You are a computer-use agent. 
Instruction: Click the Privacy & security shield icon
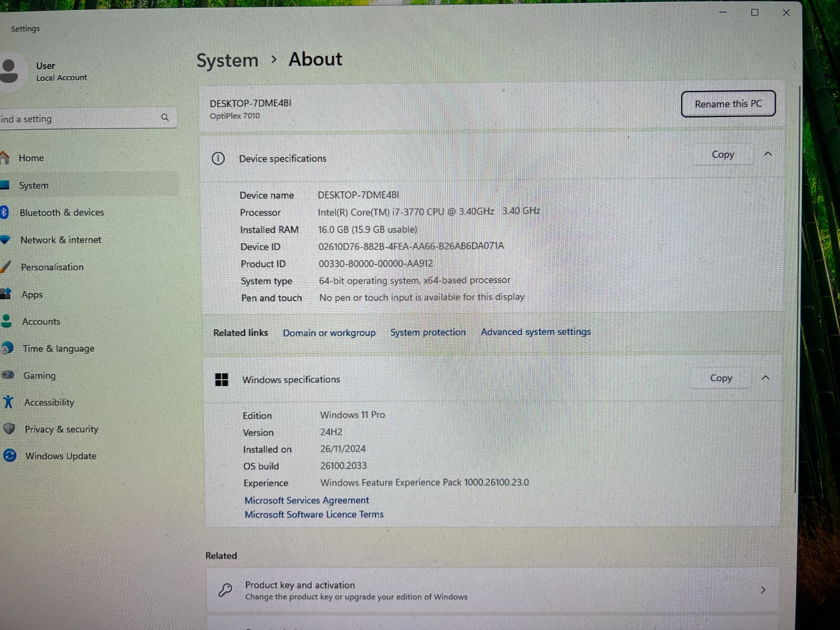click(9, 429)
